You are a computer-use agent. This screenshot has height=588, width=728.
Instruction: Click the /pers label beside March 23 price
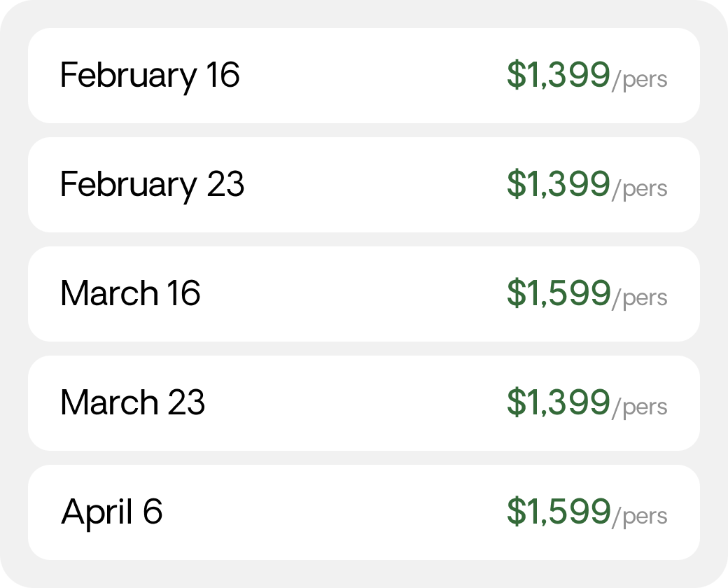640,407
